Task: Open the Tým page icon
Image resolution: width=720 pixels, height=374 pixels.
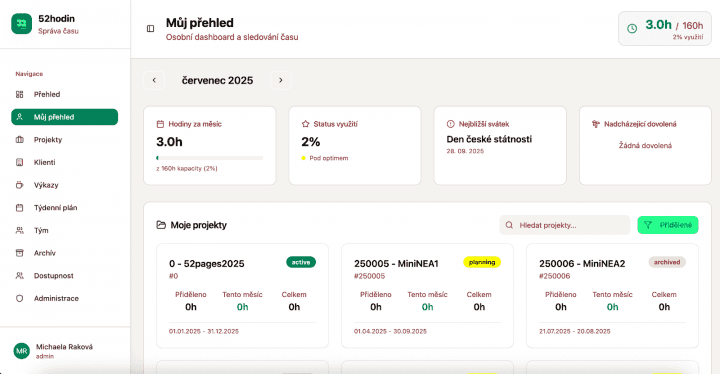Action: [19, 230]
